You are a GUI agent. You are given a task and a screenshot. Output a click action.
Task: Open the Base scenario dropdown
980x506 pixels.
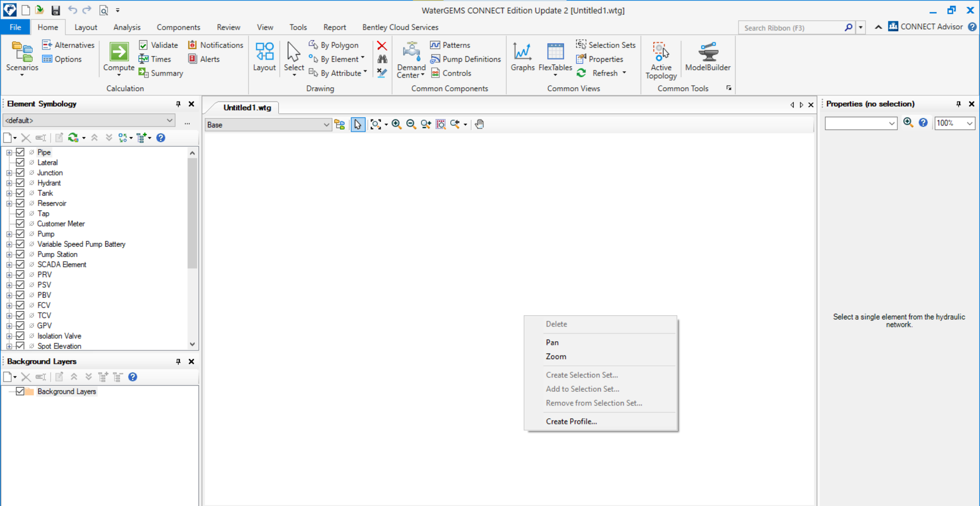(x=326, y=125)
